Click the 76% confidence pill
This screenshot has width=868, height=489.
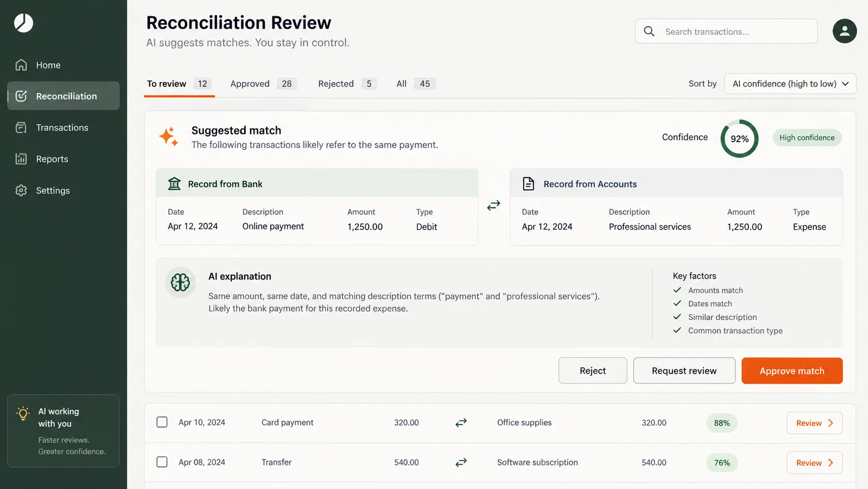[722, 462]
